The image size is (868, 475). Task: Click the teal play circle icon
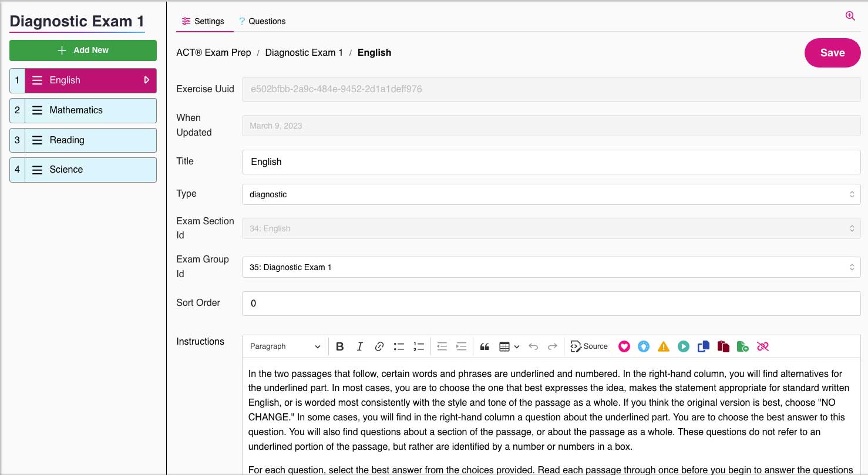pyautogui.click(x=684, y=346)
